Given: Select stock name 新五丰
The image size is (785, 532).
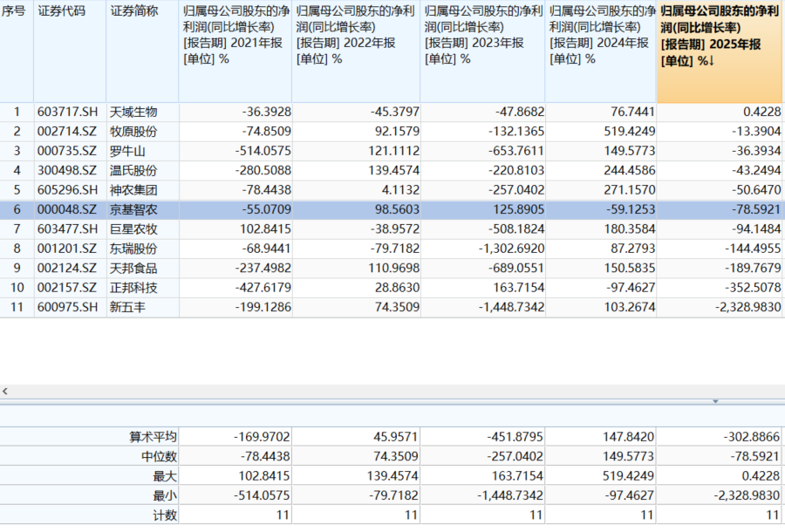Looking at the screenshot, I should 127,307.
